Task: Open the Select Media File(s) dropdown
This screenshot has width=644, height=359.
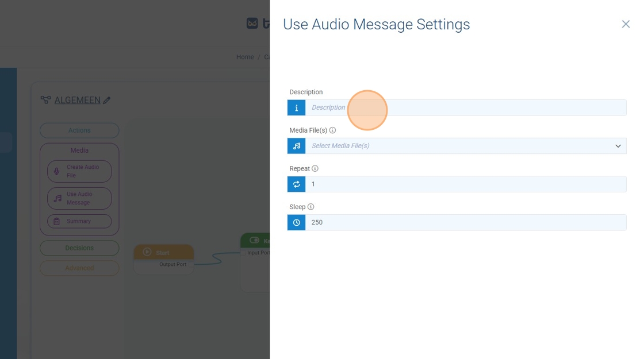Action: (460, 146)
